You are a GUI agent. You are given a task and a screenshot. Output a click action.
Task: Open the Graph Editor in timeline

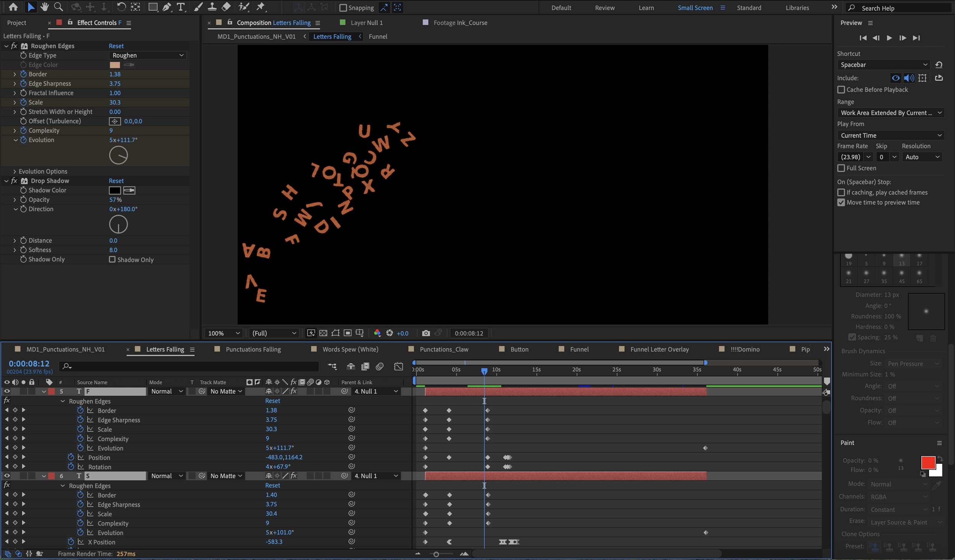pyautogui.click(x=398, y=367)
